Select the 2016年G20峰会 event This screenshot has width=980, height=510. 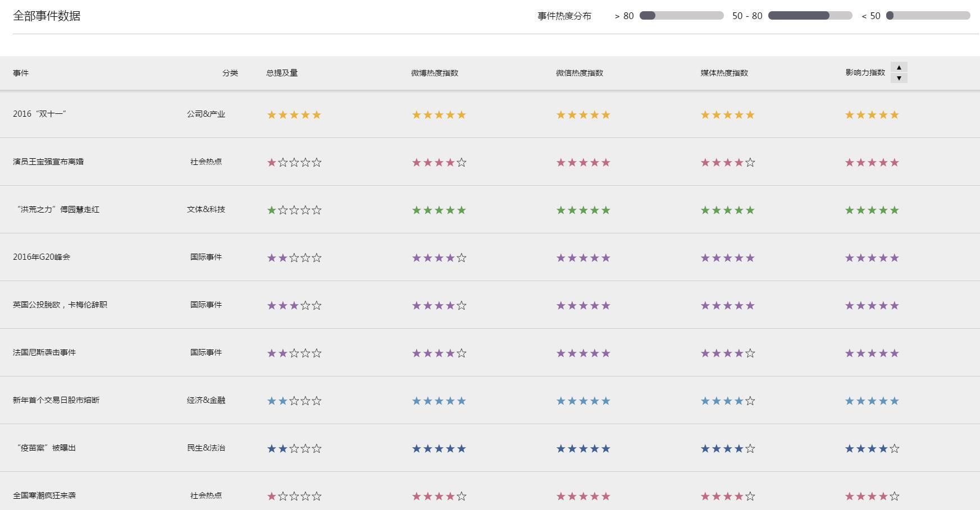pyautogui.click(x=42, y=257)
